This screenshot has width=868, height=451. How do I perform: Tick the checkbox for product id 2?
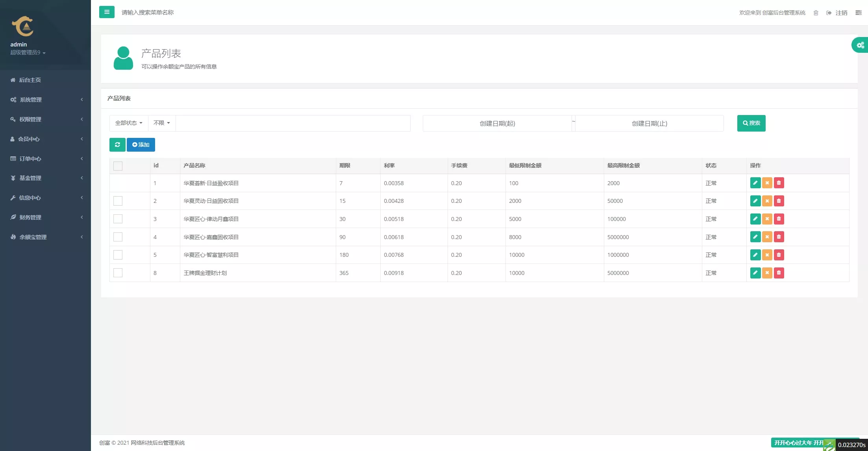point(118,201)
